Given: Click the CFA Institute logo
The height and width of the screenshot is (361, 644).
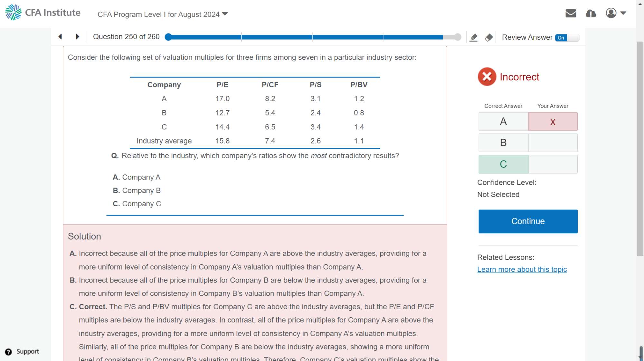Looking at the screenshot, I should click(43, 13).
